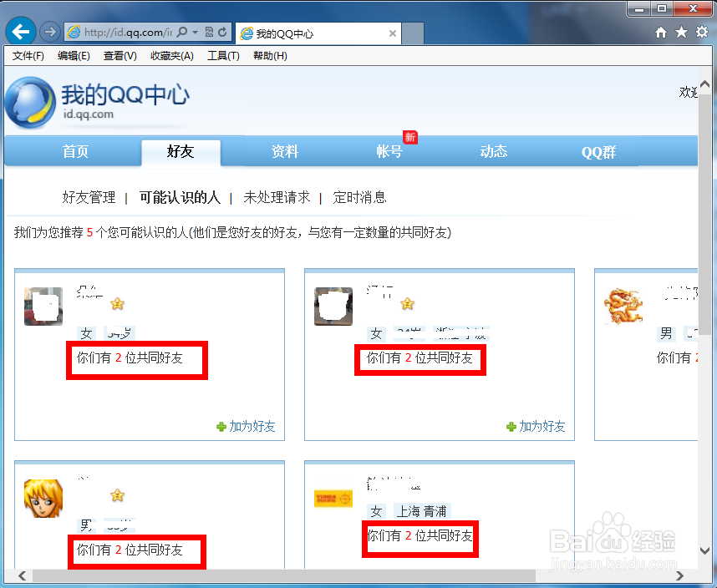Click the 上海 青浦 location tag
Viewport: 717px width, 588px height.
(x=422, y=511)
